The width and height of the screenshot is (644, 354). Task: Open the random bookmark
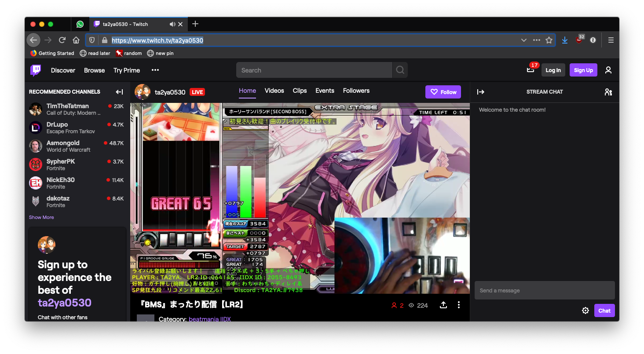coord(129,53)
